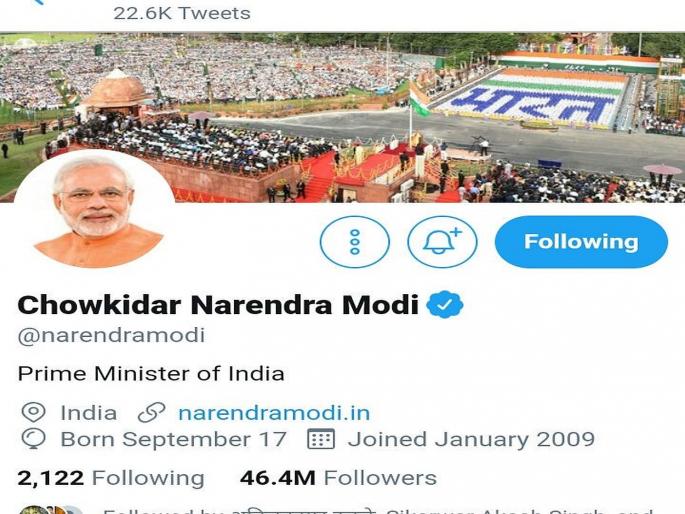Toggle the Following button
Viewport: 685px width, 514px height.
[x=581, y=241]
